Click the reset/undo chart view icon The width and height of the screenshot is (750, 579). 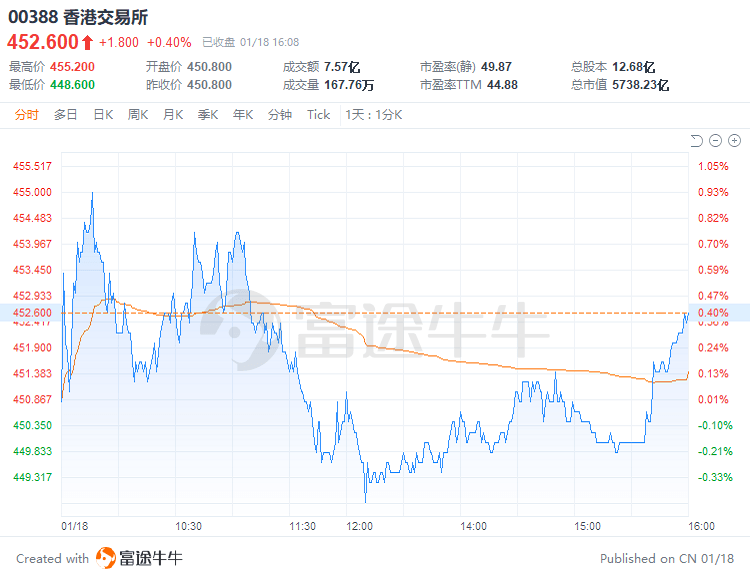[x=697, y=140]
